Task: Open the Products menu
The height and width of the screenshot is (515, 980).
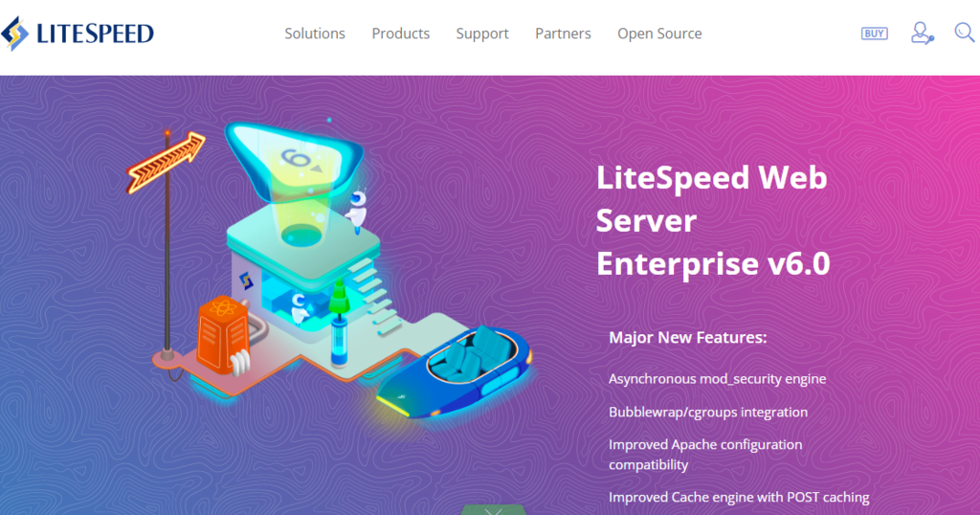Action: click(401, 34)
